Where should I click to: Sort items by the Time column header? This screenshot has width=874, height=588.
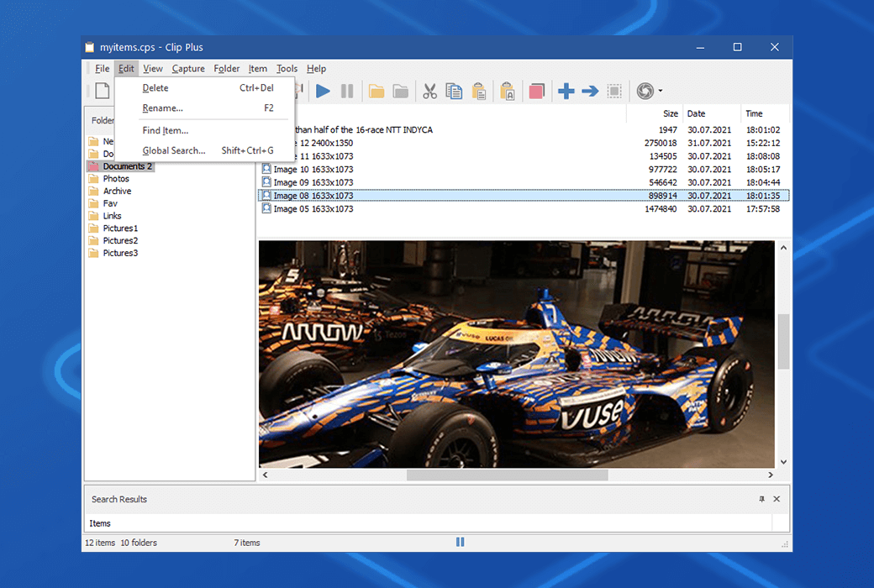pos(765,113)
